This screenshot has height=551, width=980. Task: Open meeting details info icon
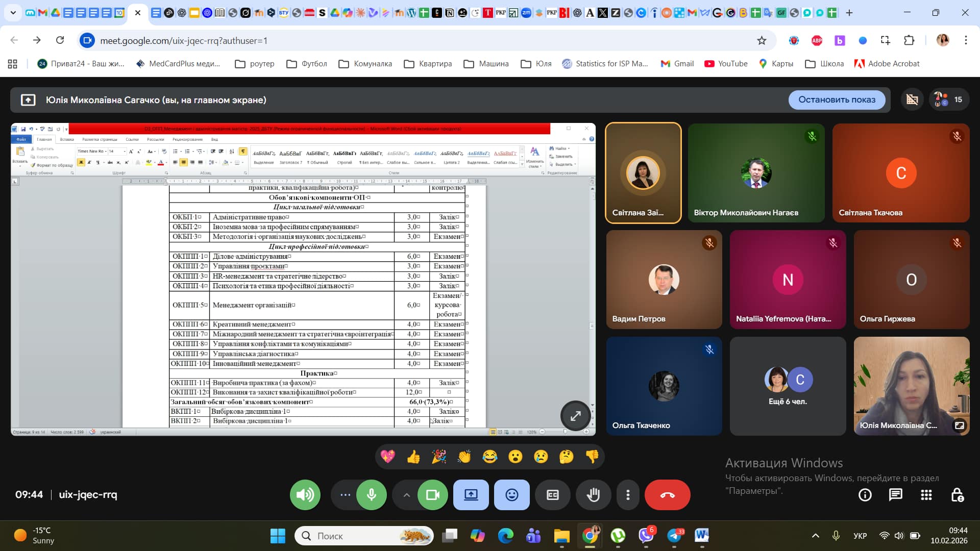pyautogui.click(x=865, y=495)
